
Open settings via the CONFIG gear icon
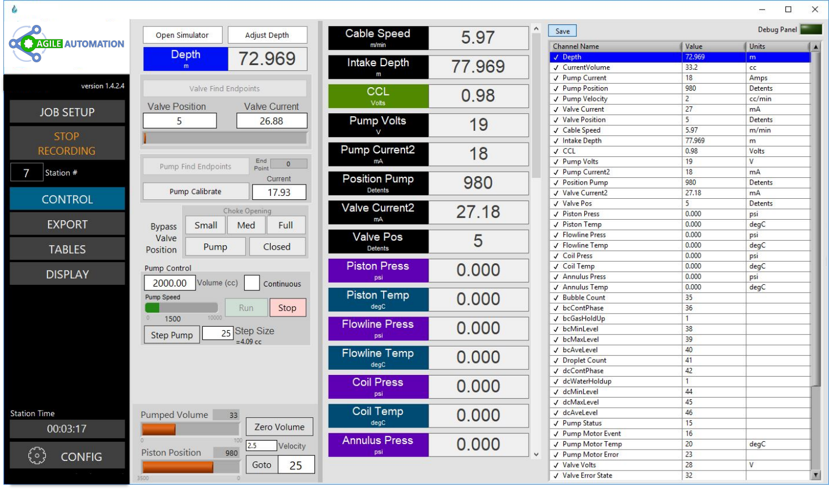(37, 455)
